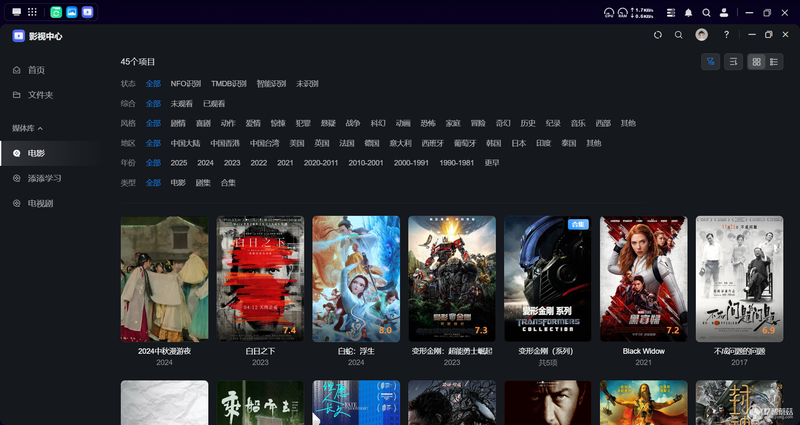The height and width of the screenshot is (425, 800).
Task: Refresh the media library with the sync icon
Action: 658,35
